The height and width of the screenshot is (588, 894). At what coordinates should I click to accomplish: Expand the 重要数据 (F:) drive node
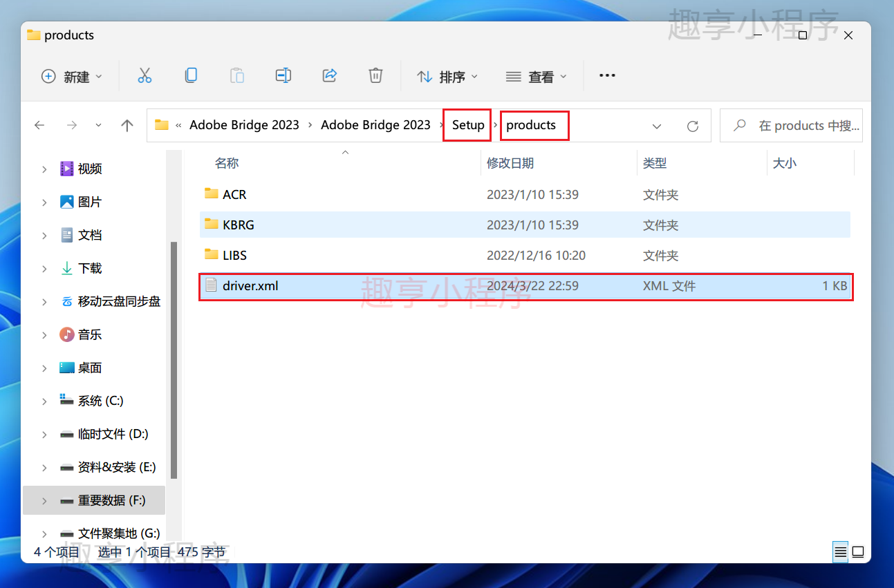pyautogui.click(x=44, y=500)
